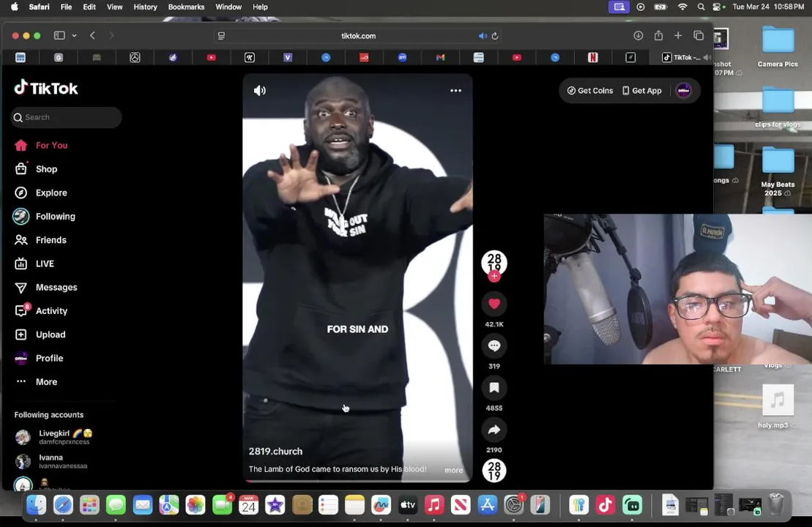Focus the TikTok Search field
This screenshot has width=812, height=527.
pyautogui.click(x=67, y=118)
